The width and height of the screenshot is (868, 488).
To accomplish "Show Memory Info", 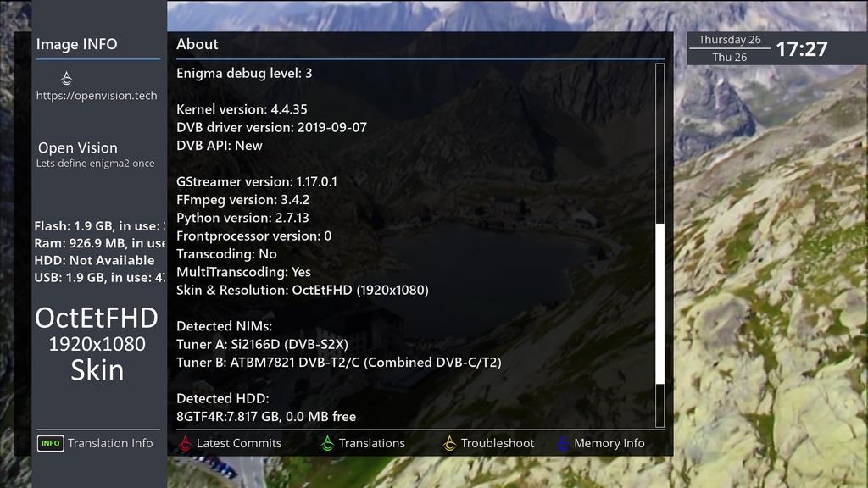I will [x=609, y=443].
